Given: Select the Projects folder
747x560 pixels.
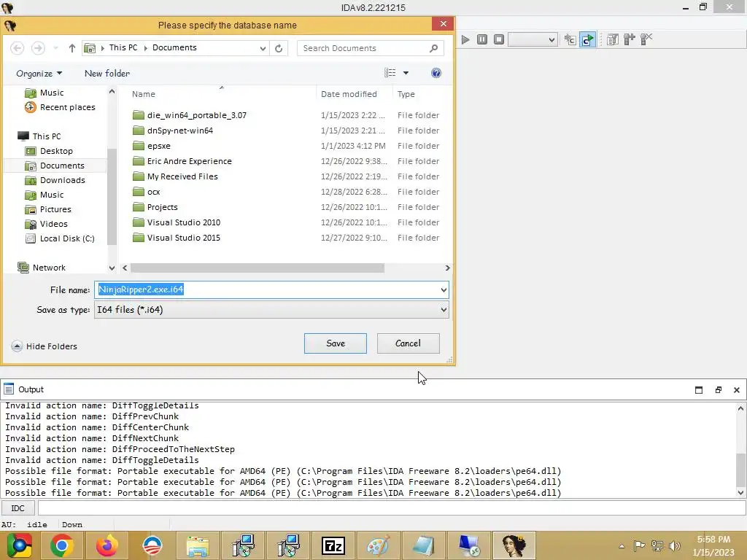Looking at the screenshot, I should point(155,207).
